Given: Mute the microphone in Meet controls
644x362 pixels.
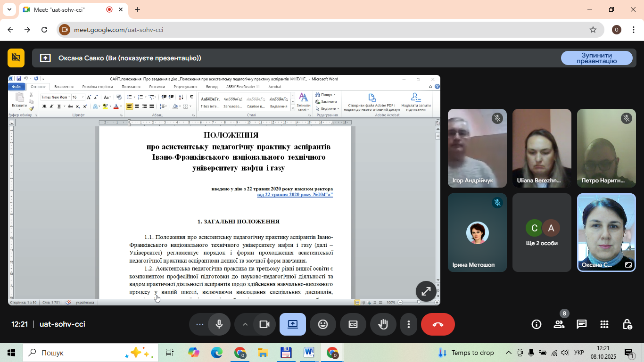Looking at the screenshot, I should click(219, 324).
